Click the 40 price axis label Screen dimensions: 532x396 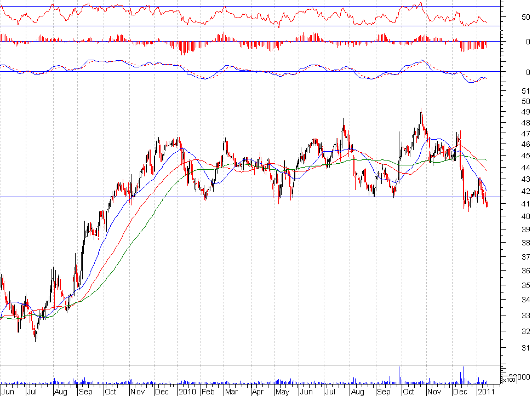click(x=525, y=216)
